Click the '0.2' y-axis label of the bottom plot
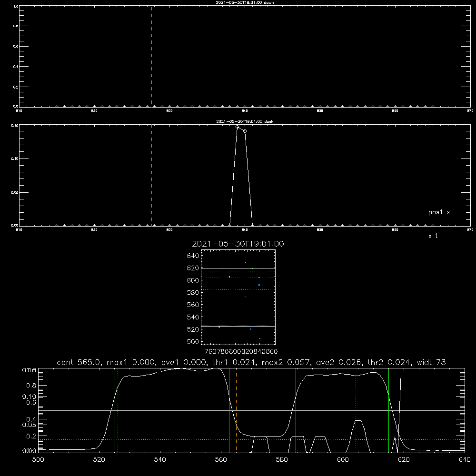 tap(31, 436)
